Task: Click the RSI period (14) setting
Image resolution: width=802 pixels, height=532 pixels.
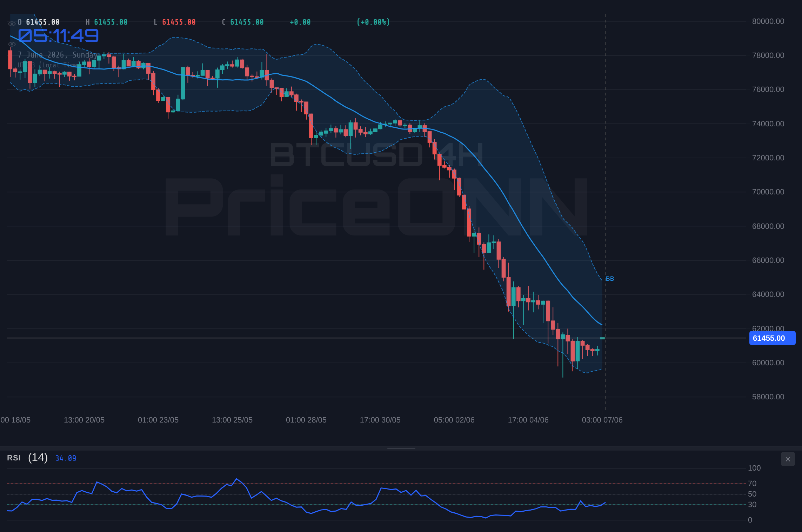Action: pyautogui.click(x=38, y=458)
